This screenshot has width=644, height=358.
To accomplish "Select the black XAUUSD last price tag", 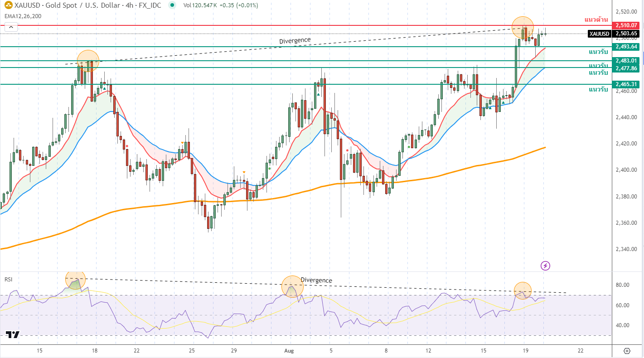I will (x=600, y=34).
